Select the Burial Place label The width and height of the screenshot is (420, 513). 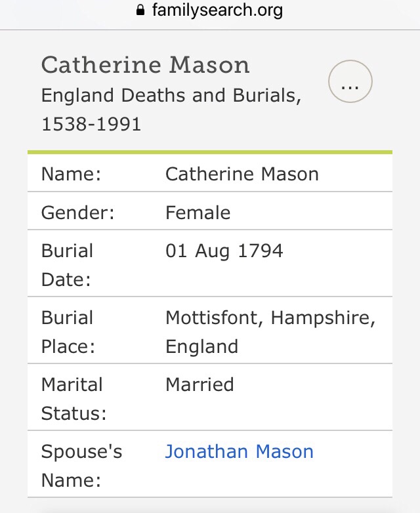[68, 332]
